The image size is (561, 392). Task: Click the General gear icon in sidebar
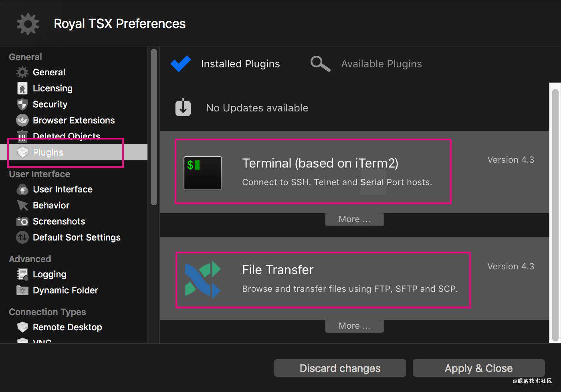(22, 72)
